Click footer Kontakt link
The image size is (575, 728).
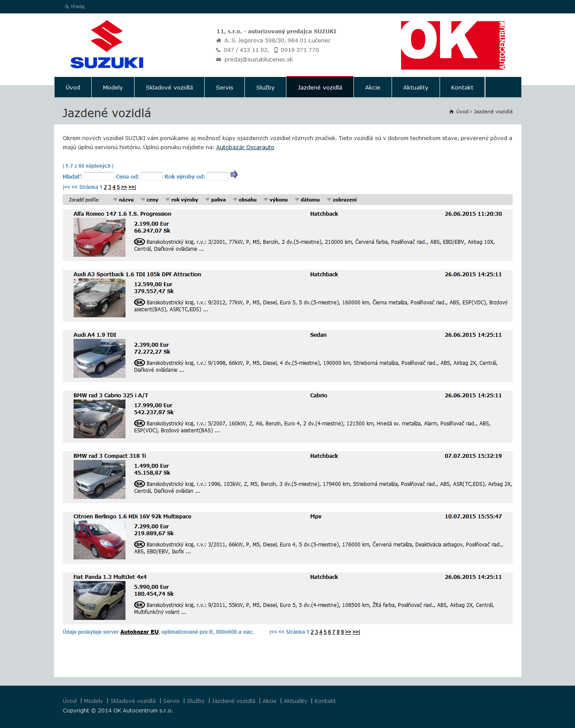point(325,701)
